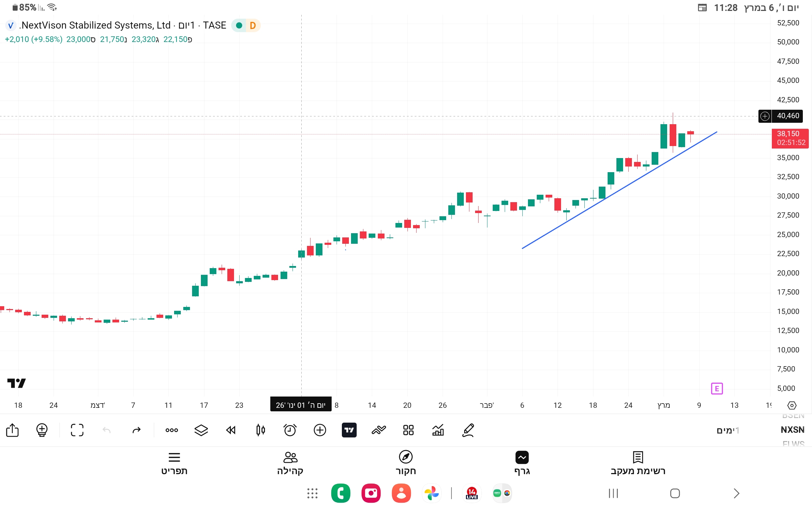Viewport: 812px width, 508px height.
Task: Tap the share/export icon in toolbar
Action: [12, 430]
